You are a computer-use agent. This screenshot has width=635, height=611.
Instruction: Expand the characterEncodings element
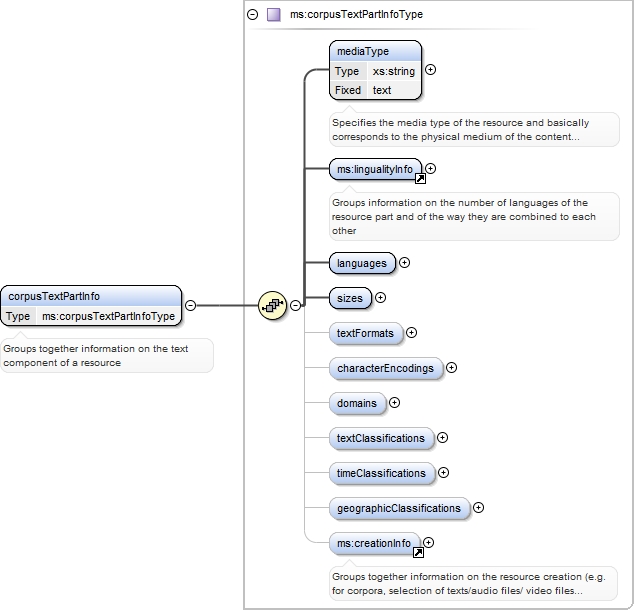point(451,368)
